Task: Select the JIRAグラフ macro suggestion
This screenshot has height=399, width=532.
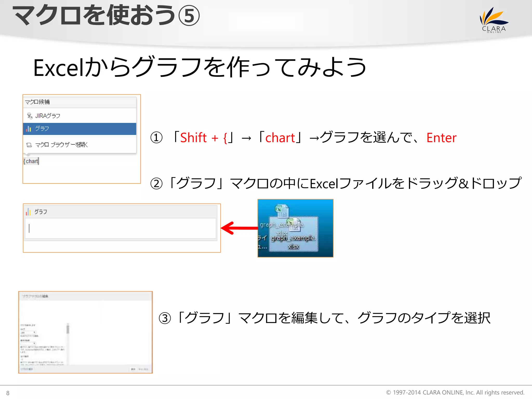Action: (x=79, y=116)
